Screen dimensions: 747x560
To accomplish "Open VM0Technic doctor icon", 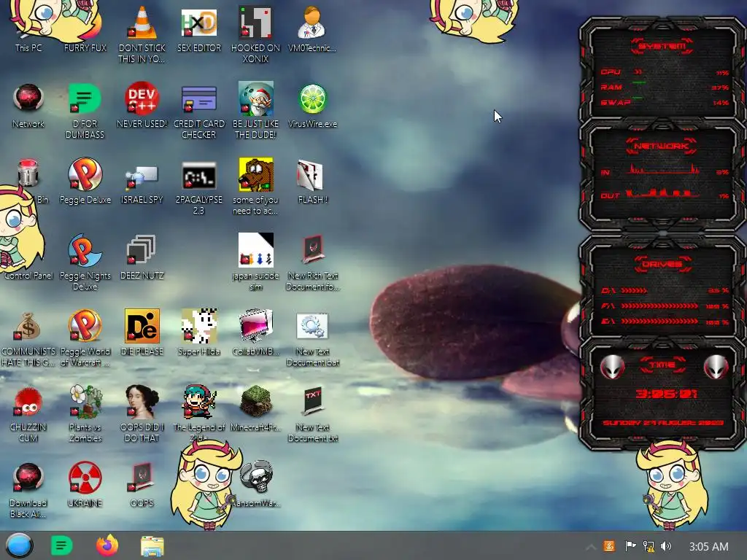I will click(312, 28).
